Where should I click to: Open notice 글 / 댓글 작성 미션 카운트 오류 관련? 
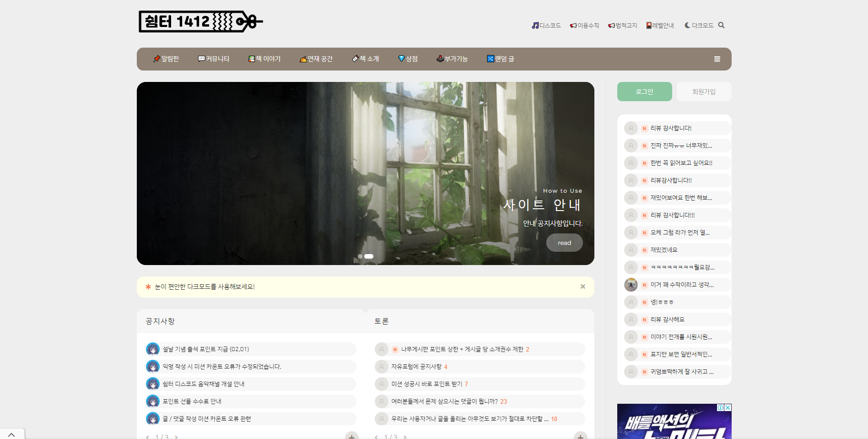click(207, 419)
